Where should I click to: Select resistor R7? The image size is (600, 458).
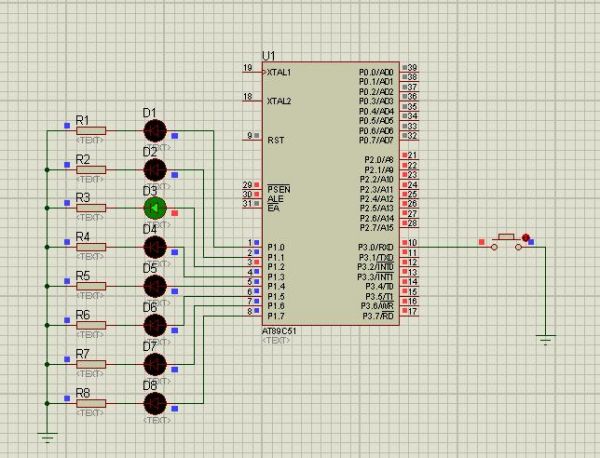pyautogui.click(x=91, y=364)
